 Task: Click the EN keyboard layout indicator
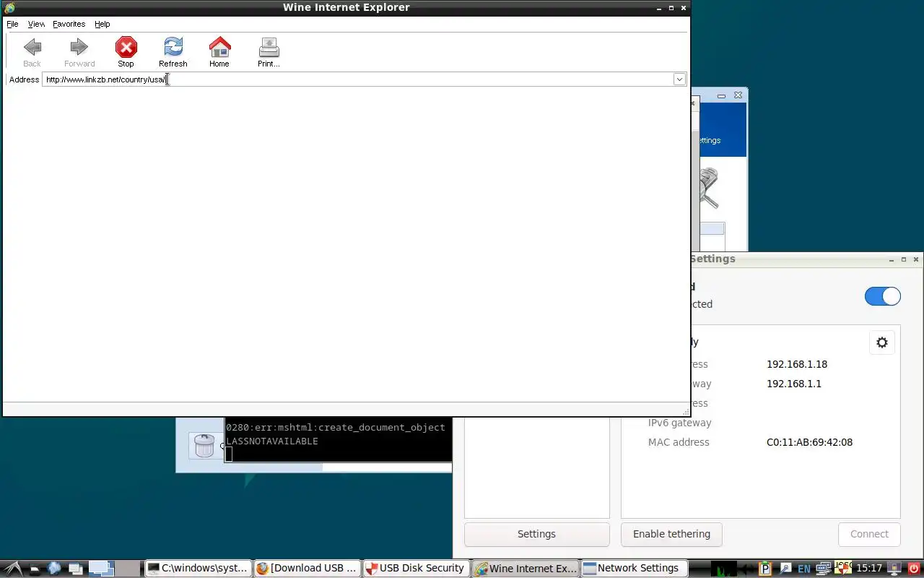point(803,569)
